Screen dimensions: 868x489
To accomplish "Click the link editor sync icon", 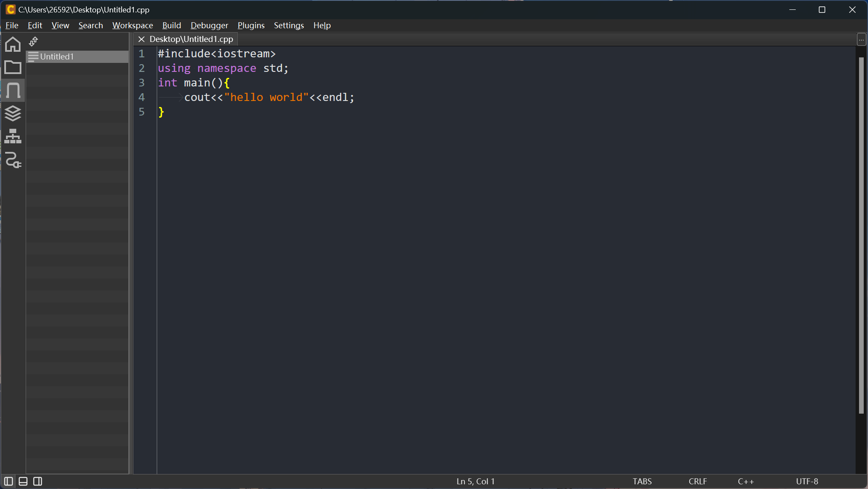I will 33,41.
